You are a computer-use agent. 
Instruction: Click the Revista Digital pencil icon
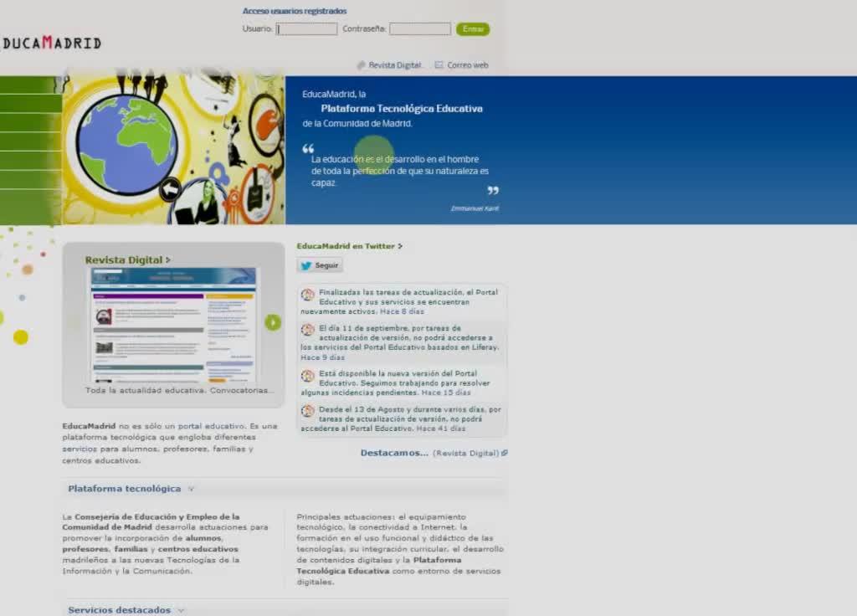click(361, 65)
